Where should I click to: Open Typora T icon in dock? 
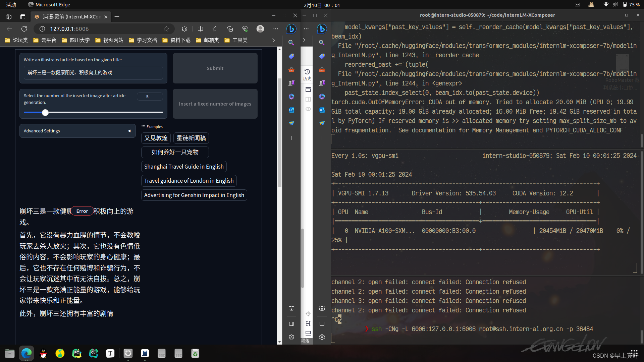(x=110, y=353)
